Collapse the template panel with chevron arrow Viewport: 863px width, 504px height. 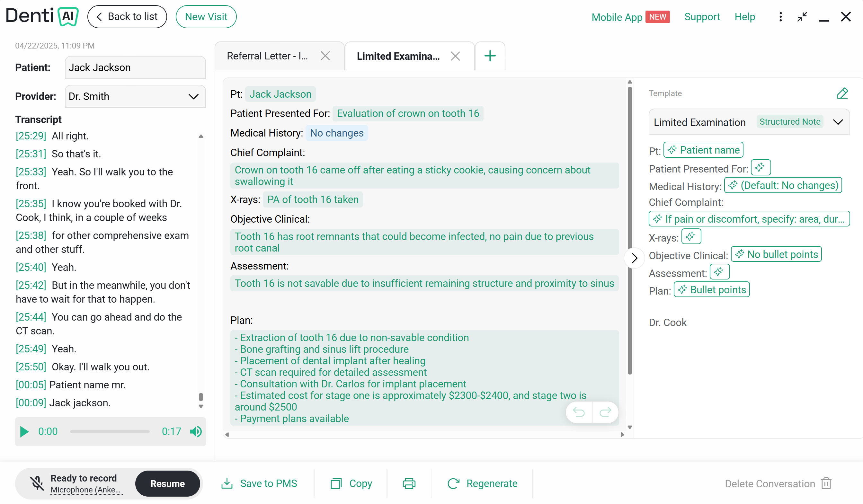pyautogui.click(x=634, y=258)
